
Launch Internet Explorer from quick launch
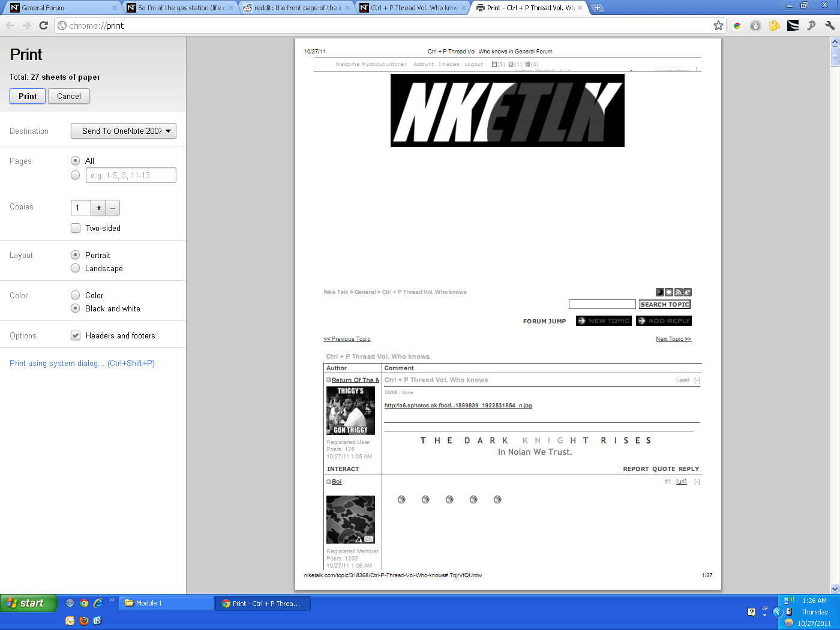coord(98,603)
